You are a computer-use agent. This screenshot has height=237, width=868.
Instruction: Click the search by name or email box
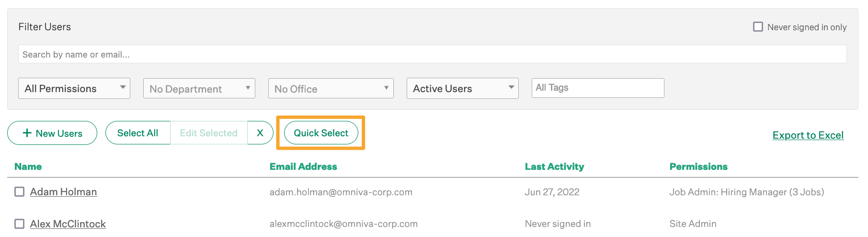point(431,54)
